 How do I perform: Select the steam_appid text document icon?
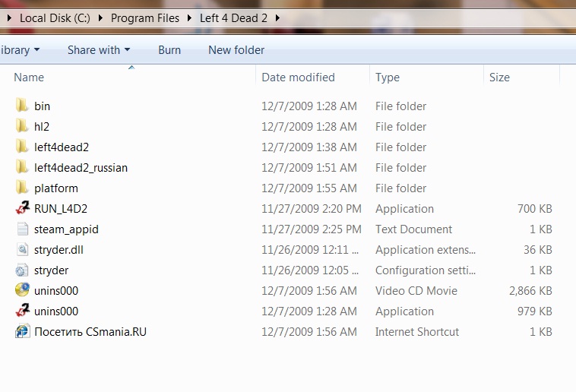pyautogui.click(x=22, y=229)
